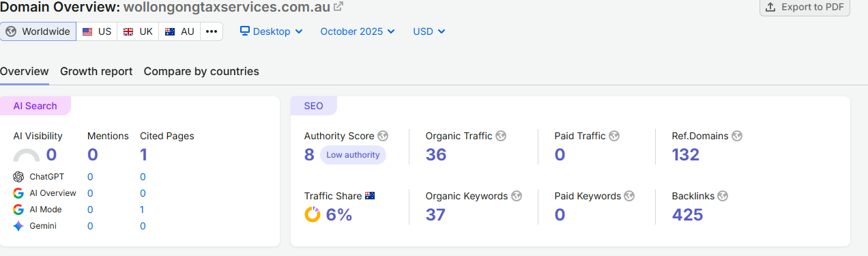
Task: Click the Mentions column heading
Action: click(x=108, y=136)
